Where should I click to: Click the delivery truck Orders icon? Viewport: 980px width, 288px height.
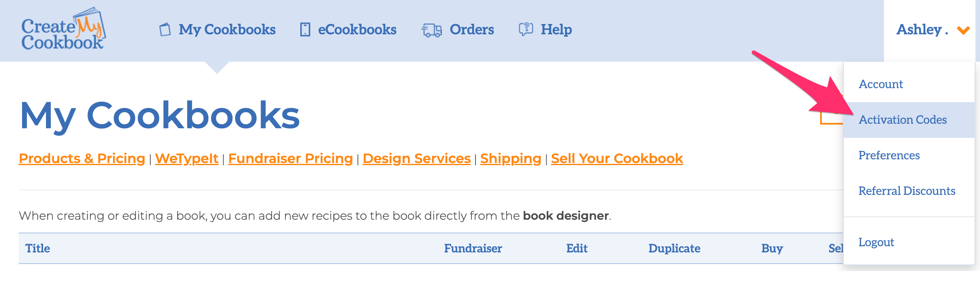(x=432, y=30)
